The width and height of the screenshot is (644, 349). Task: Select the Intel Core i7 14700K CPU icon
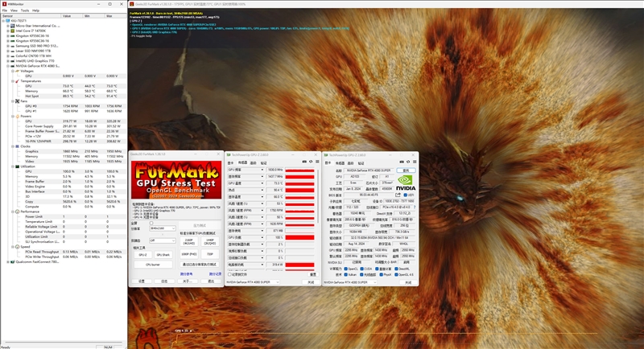[13, 31]
